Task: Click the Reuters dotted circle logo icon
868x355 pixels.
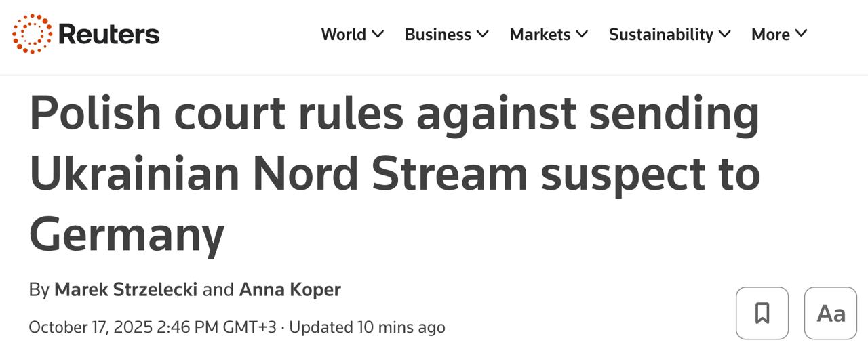Action: (32, 34)
